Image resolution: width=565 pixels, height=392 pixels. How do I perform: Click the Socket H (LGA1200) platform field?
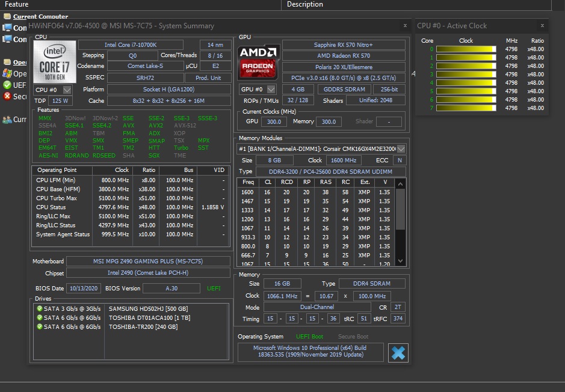[x=168, y=89]
